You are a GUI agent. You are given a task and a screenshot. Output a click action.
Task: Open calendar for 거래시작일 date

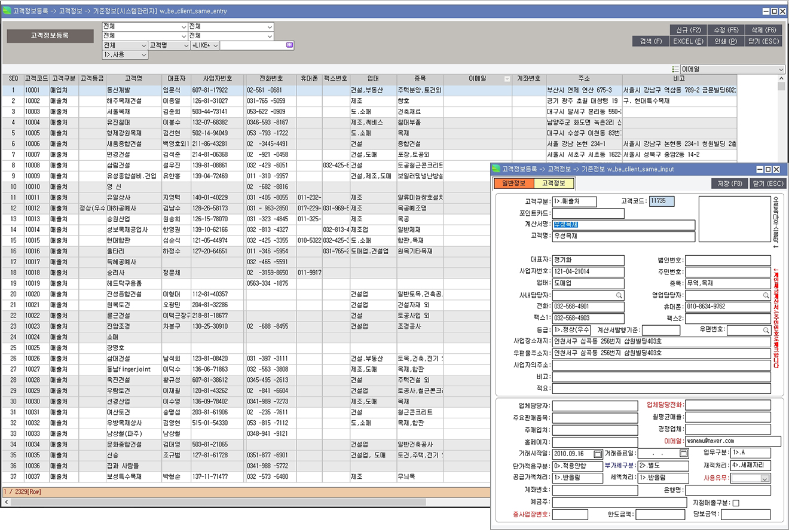pyautogui.click(x=598, y=454)
